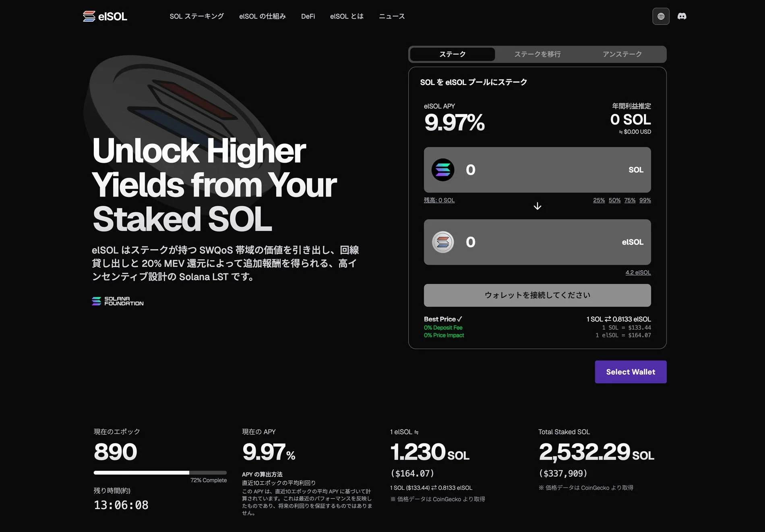Switch to the ステークを移行 tab
765x532 pixels.
pos(537,54)
